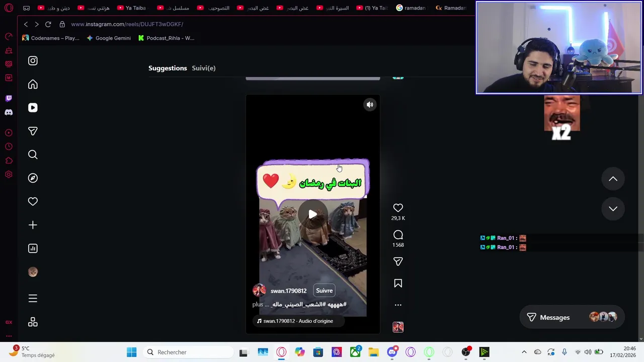Open the volume speaker tray icon
Image resolution: width=644 pixels, height=362 pixels.
point(588,352)
